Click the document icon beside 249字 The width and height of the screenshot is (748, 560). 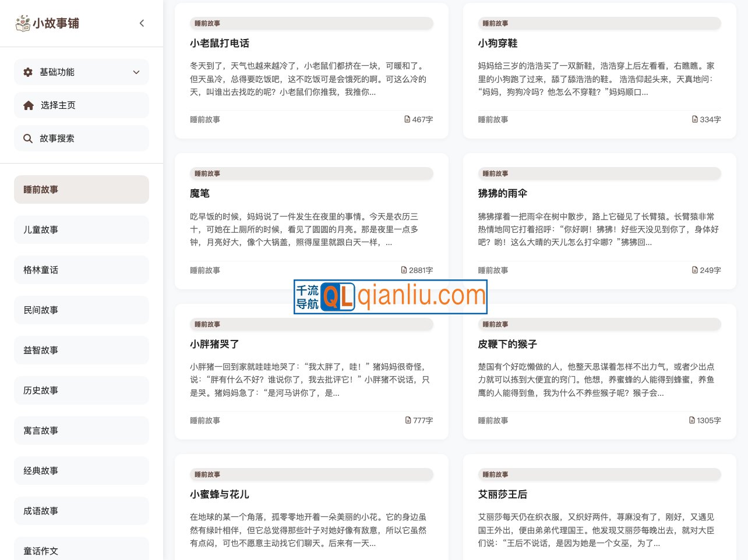(x=694, y=270)
